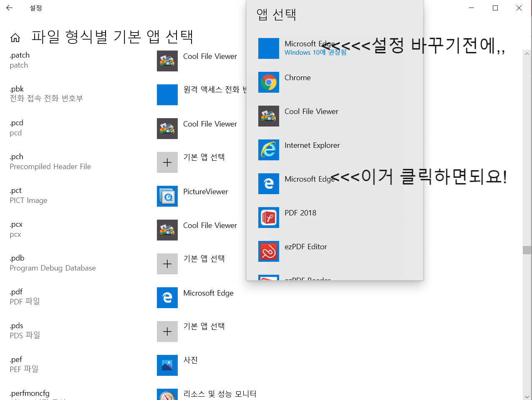
Task: Click the page scrollbar up arrow
Action: [527, 54]
